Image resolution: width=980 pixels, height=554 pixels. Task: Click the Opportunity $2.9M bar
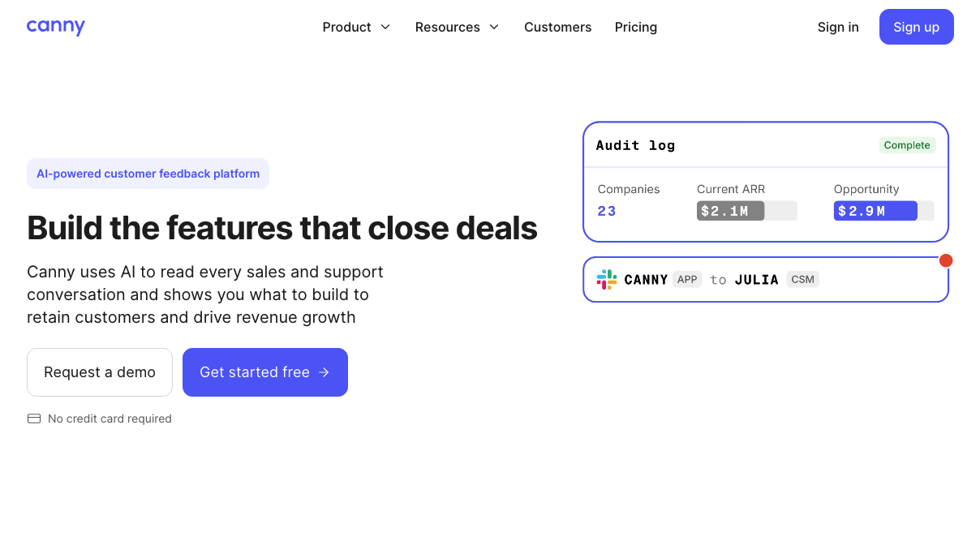[883, 211]
